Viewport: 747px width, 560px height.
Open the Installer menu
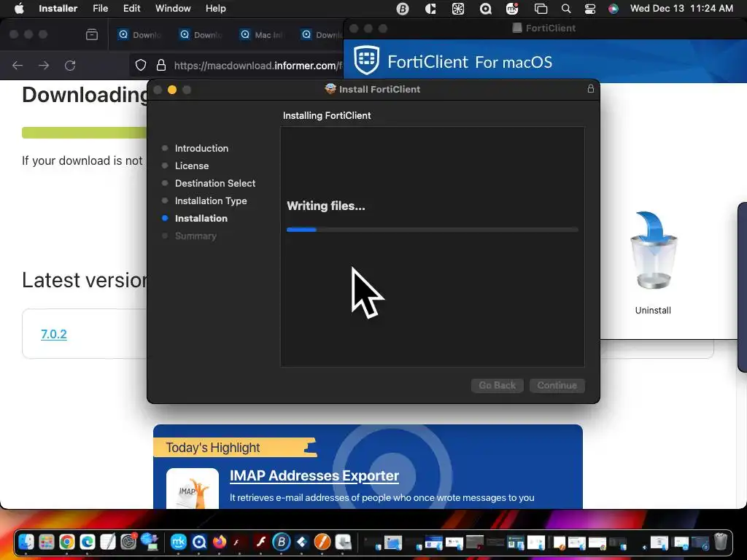[58, 9]
